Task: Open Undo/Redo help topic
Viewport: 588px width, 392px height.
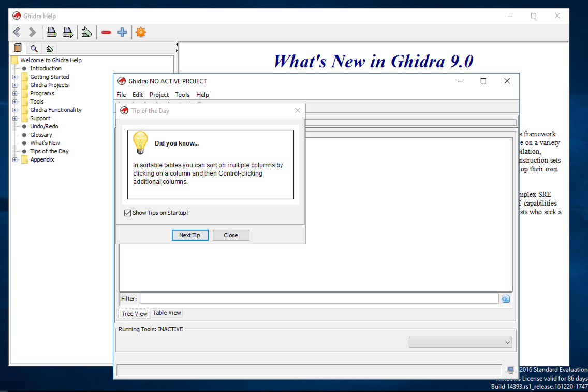Action: click(x=44, y=126)
